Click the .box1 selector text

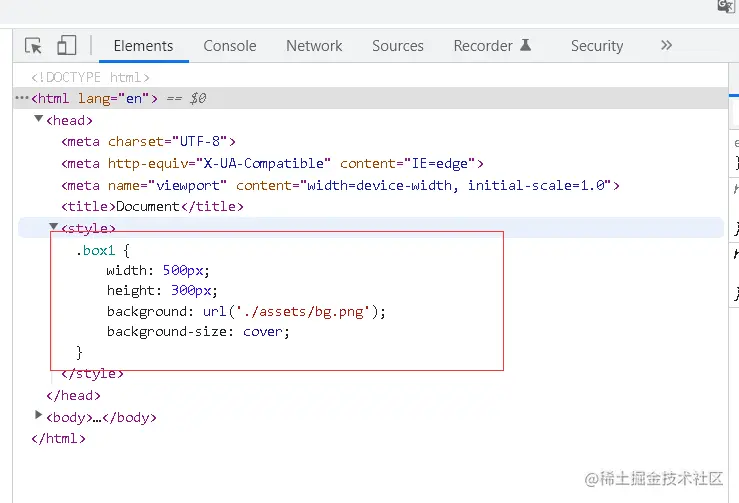pyautogui.click(x=95, y=250)
